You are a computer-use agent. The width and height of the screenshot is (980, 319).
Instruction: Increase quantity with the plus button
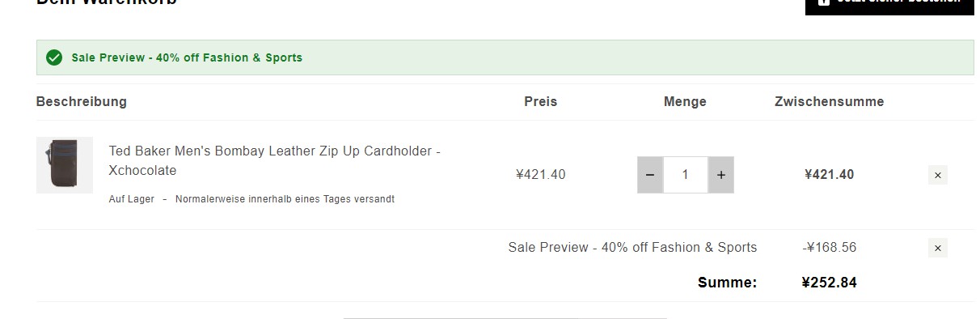click(721, 175)
